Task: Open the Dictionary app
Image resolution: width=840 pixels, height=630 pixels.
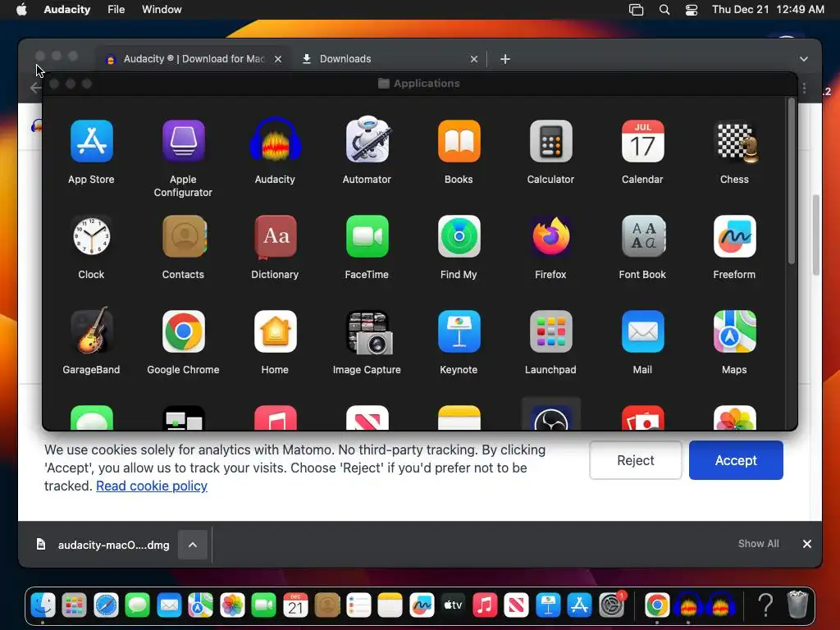Action: (x=276, y=236)
